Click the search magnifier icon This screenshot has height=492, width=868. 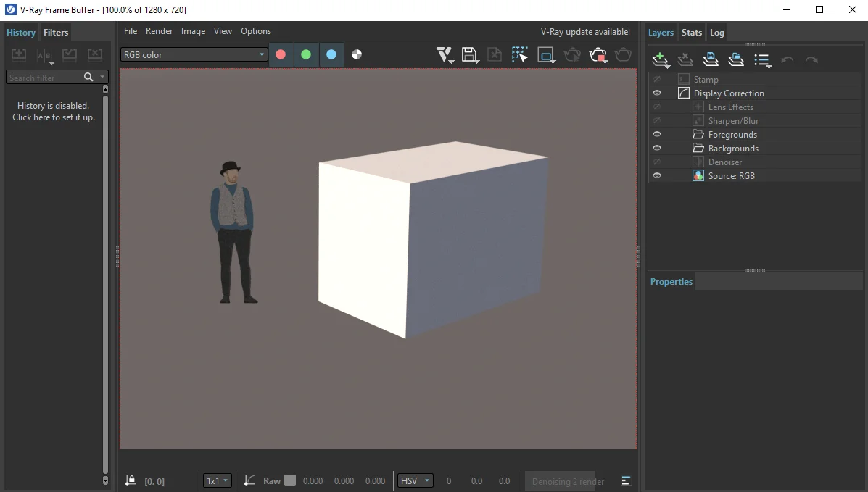click(88, 77)
